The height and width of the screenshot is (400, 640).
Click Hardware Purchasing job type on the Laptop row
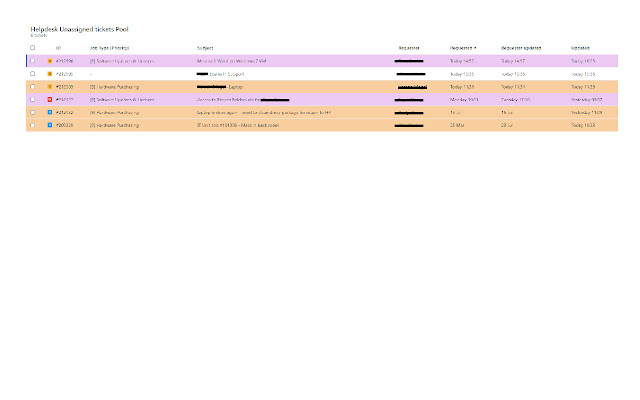coord(114,87)
